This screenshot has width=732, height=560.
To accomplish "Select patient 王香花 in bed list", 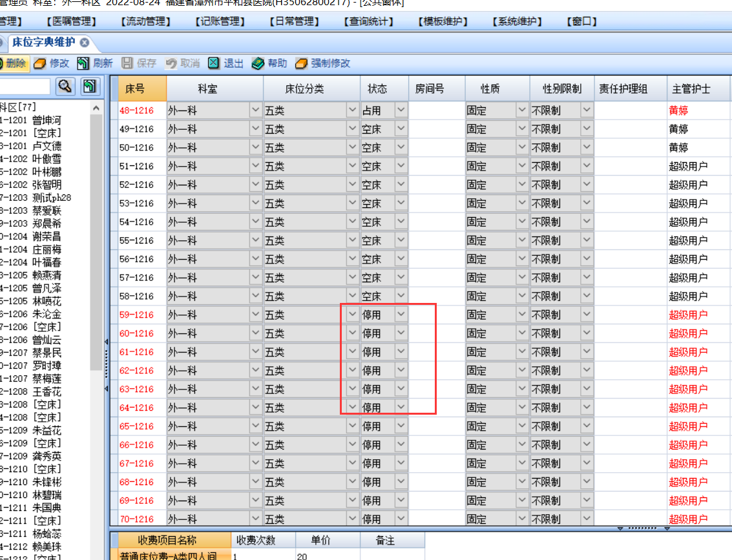I will (x=31, y=391).
